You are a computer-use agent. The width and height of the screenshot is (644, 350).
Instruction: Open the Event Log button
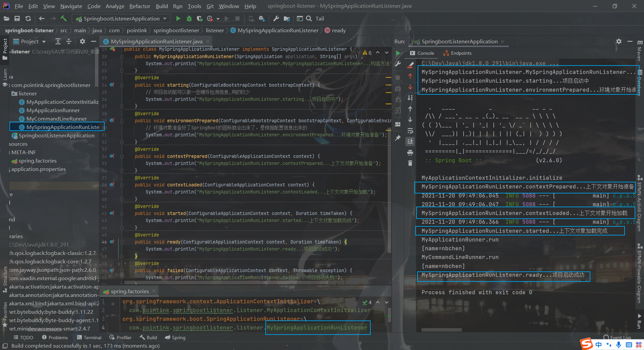pyautogui.click(x=617, y=337)
